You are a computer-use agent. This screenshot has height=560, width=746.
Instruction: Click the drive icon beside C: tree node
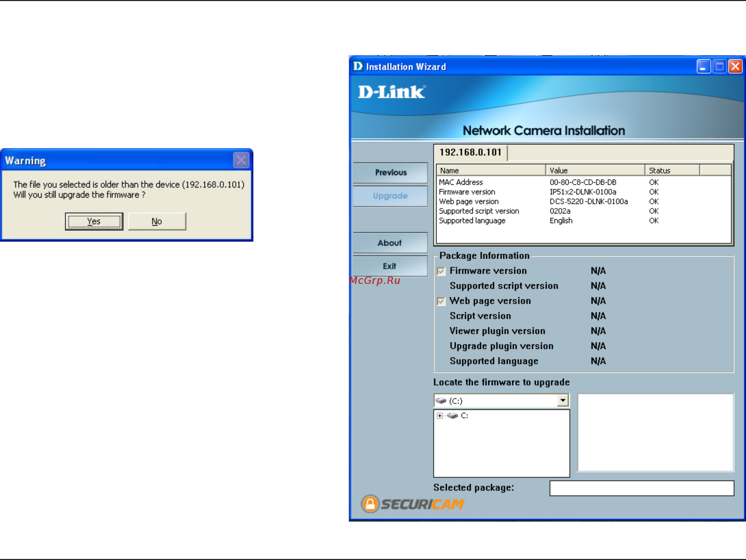pyautogui.click(x=452, y=416)
